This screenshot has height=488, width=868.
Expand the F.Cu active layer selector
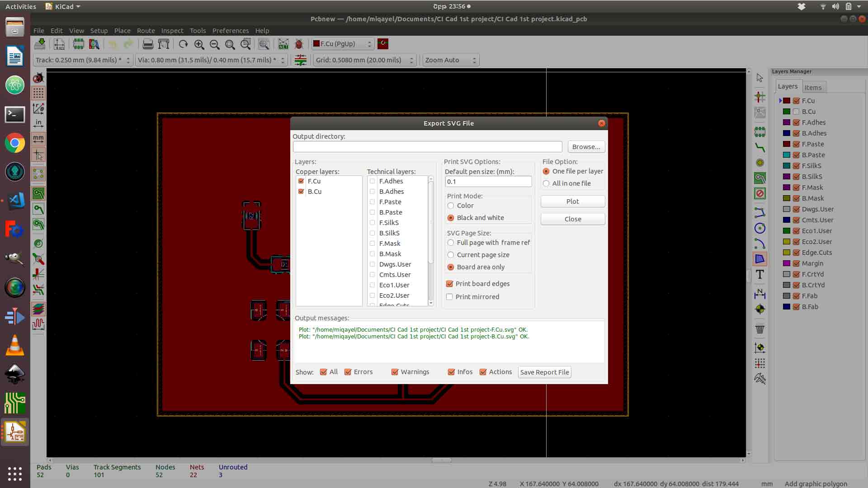coord(343,44)
